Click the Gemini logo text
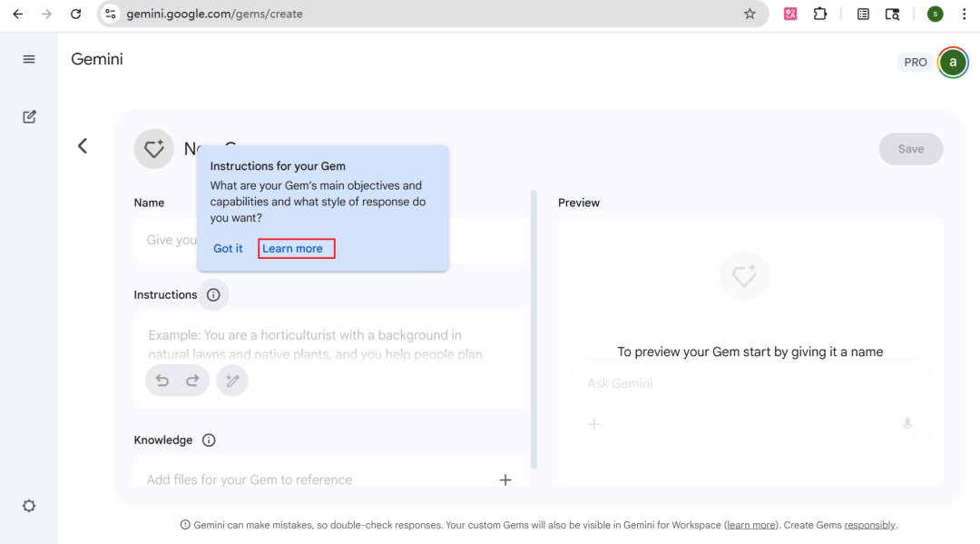This screenshot has height=544, width=980. [x=97, y=59]
